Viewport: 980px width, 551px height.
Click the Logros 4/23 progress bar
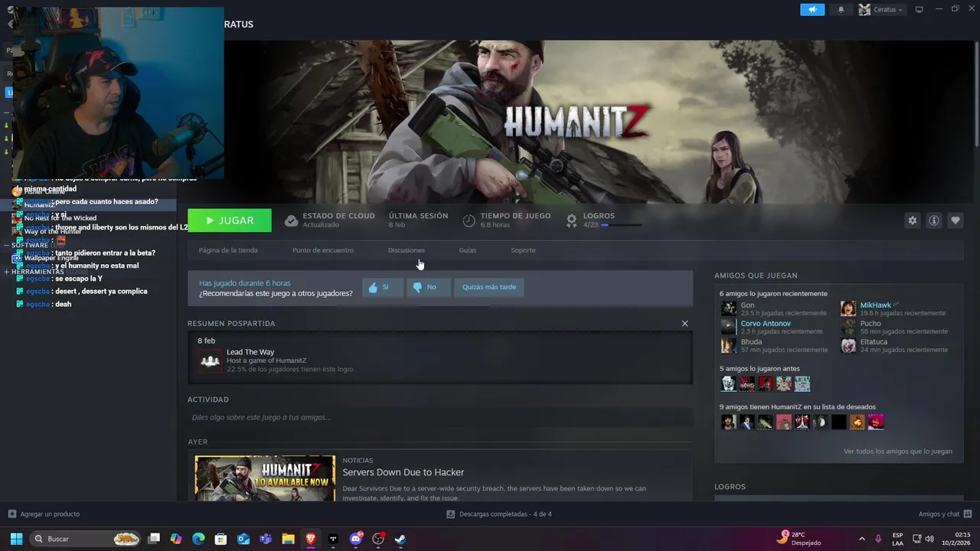click(622, 225)
